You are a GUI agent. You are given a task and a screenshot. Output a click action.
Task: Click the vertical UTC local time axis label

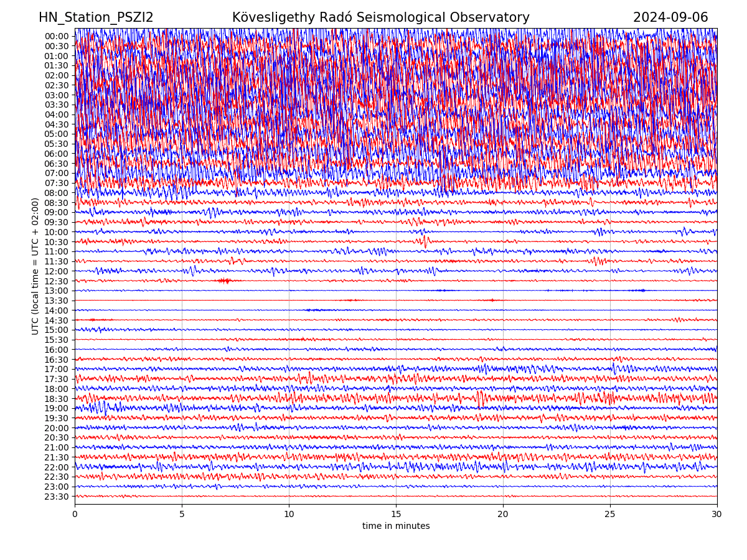tap(35, 266)
